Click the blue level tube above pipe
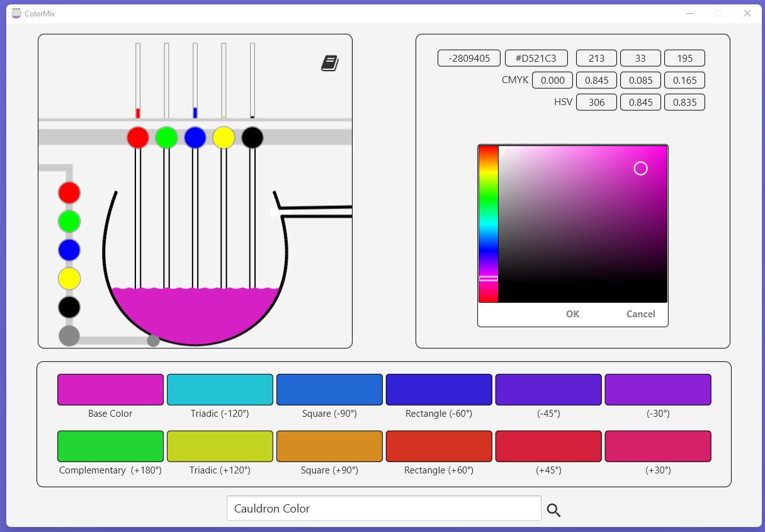765x532 pixels. point(195,81)
